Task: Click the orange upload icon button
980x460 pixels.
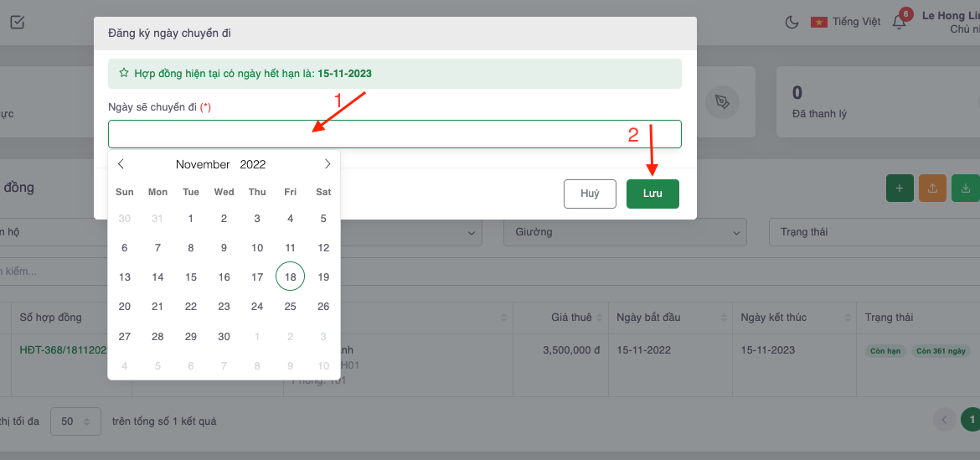Action: pos(932,189)
